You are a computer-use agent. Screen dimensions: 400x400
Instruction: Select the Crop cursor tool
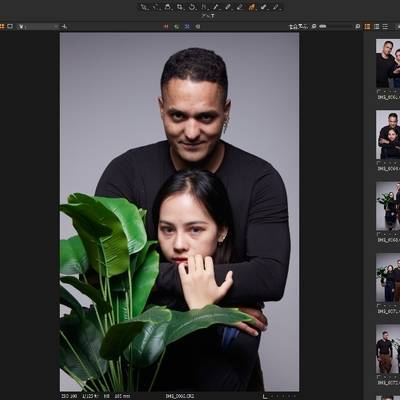[180, 7]
